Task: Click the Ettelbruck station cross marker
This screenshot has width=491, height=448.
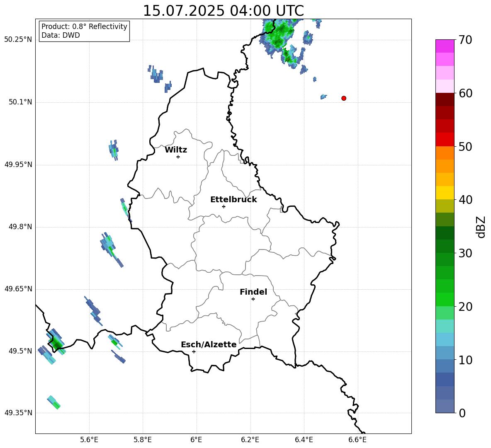Action: pos(224,206)
